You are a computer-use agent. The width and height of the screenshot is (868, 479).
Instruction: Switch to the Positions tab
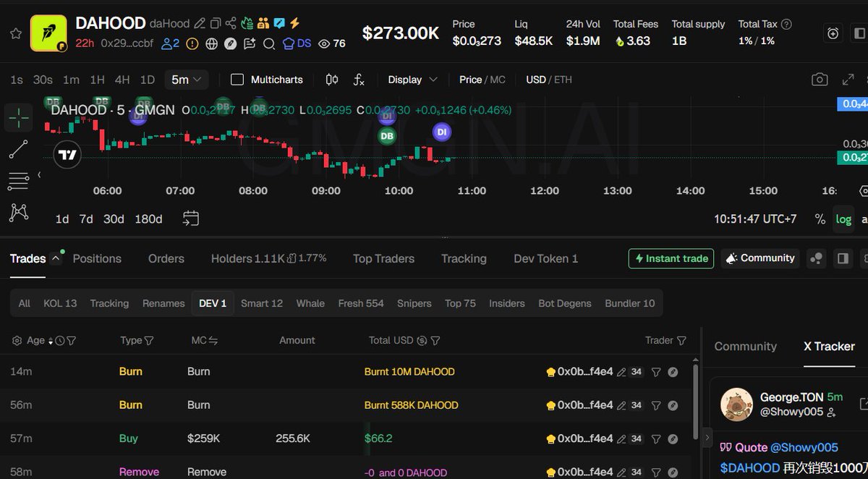pyautogui.click(x=97, y=258)
